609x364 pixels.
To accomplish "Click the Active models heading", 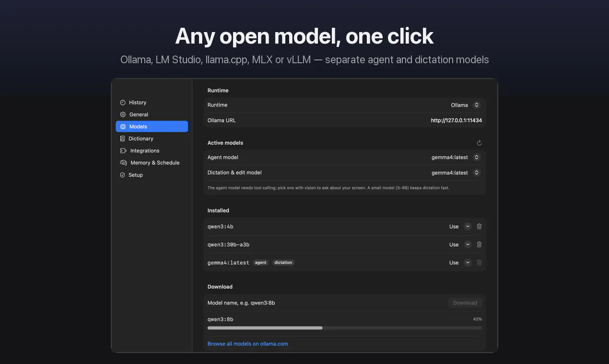I will point(225,143).
